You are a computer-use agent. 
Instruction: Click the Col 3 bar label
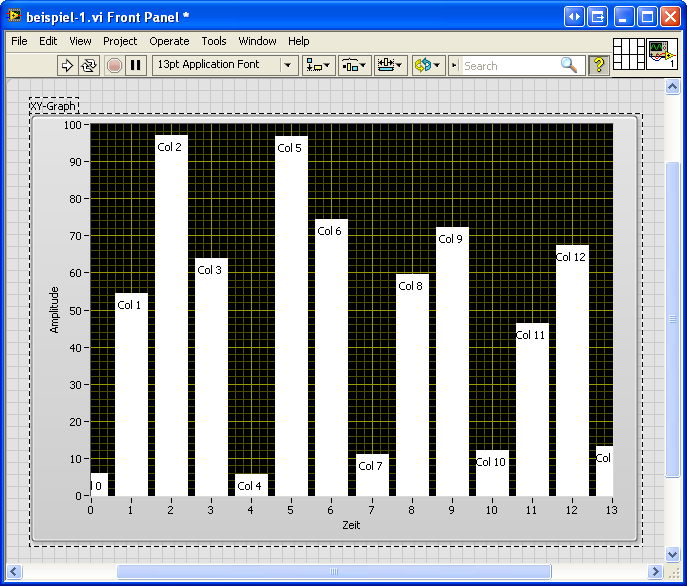[x=209, y=270]
